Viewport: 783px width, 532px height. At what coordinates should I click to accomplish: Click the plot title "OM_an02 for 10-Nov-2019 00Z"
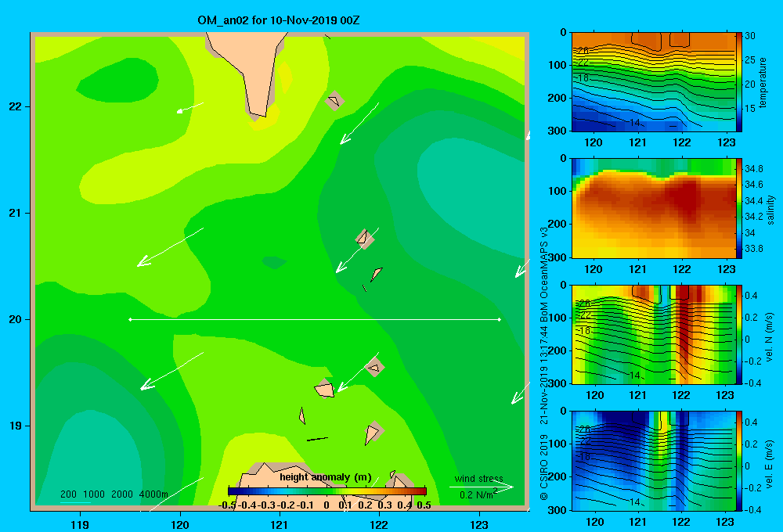tap(279, 20)
